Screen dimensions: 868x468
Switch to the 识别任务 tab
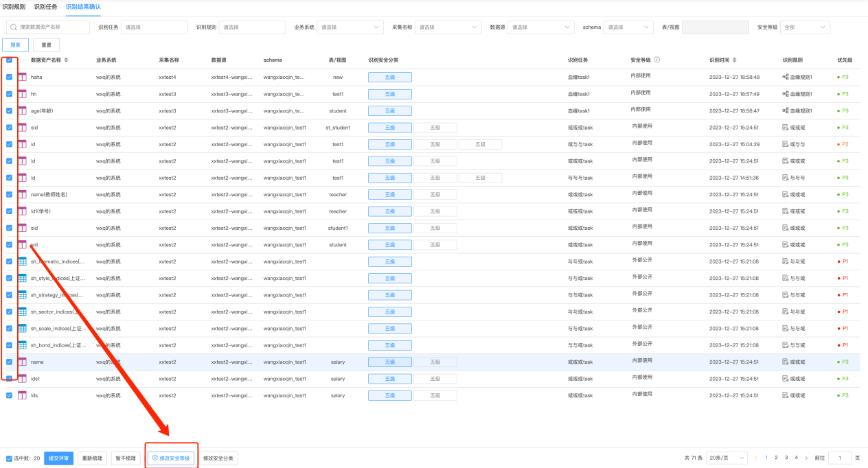46,6
